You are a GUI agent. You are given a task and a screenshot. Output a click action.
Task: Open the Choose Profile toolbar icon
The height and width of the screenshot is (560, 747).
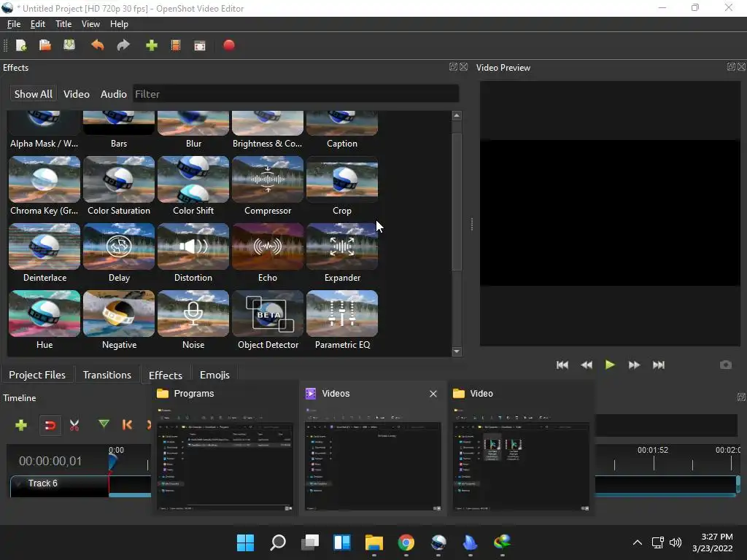coord(176,45)
